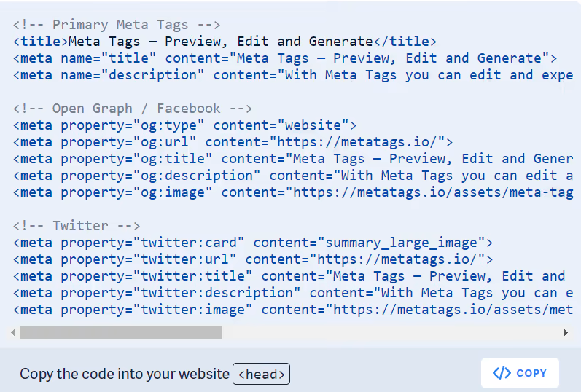Click the Open Graph / Facebook comment
The width and height of the screenshot is (581, 392).
pos(133,109)
